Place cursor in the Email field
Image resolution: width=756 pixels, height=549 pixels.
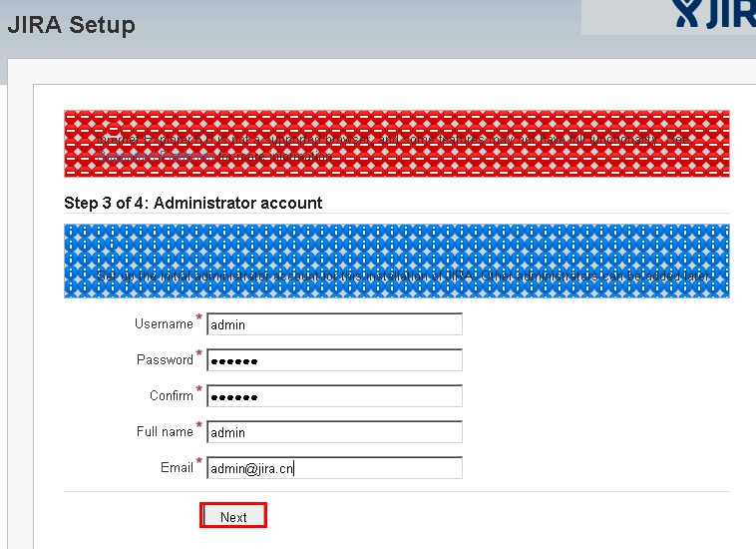point(334,468)
